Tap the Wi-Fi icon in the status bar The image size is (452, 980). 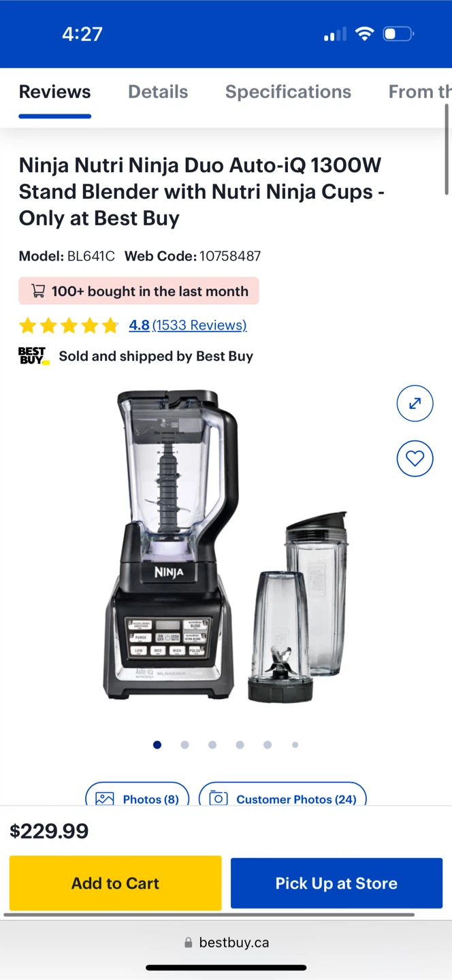pyautogui.click(x=365, y=34)
